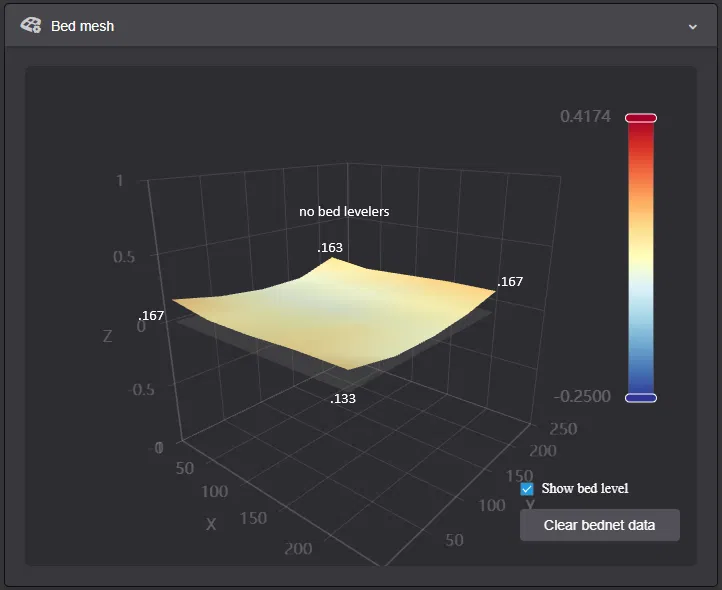Click the Z axis label
722x590 pixels.
(107, 336)
